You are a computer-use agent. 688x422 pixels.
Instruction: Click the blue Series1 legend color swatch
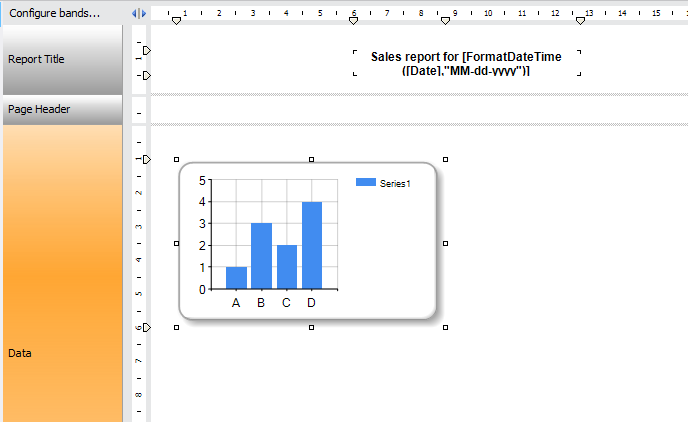tap(366, 182)
